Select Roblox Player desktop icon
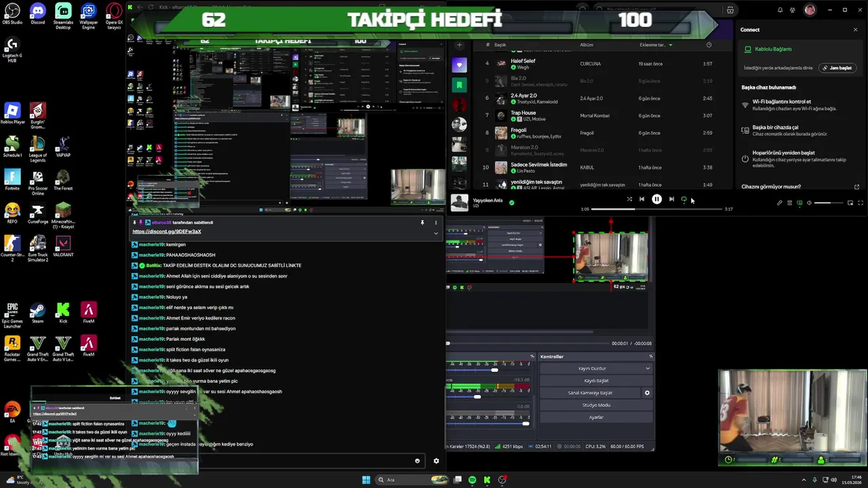This screenshot has height=488, width=868. tap(12, 113)
